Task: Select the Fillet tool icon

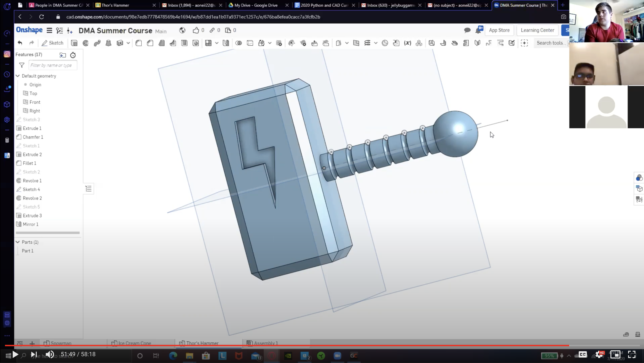Action: [139, 43]
